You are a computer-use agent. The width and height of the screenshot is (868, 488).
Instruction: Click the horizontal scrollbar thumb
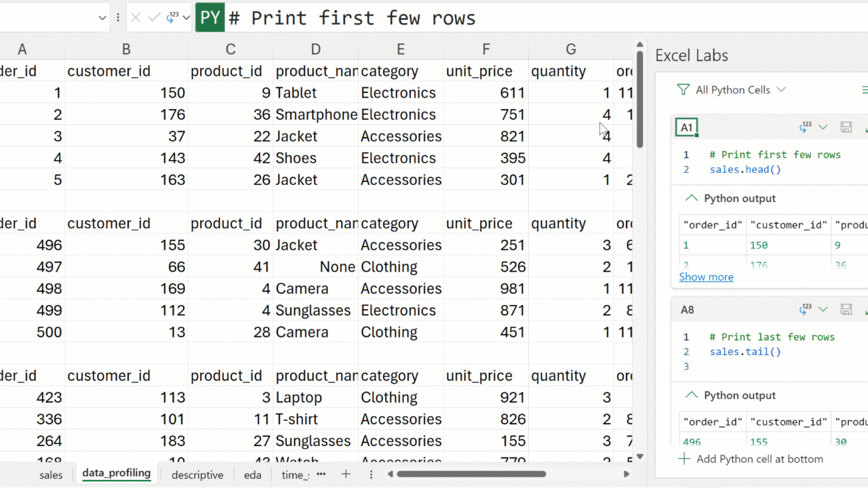click(x=471, y=474)
